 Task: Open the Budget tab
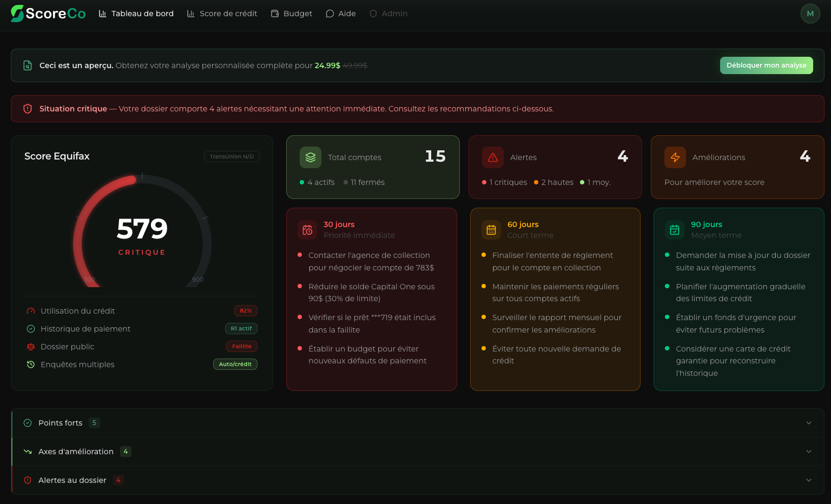tap(292, 14)
